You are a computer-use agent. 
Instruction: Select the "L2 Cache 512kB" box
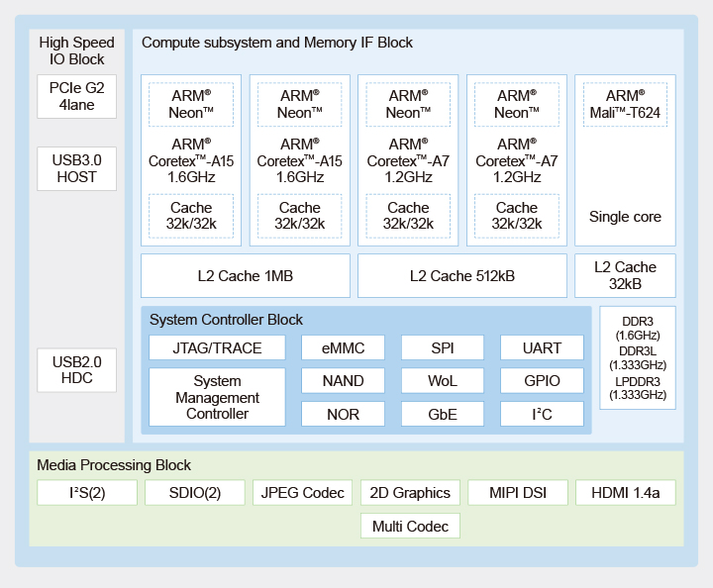point(462,276)
